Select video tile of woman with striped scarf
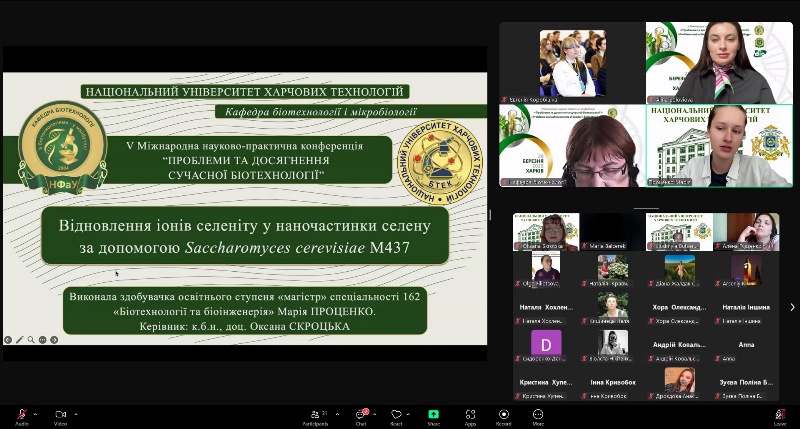This screenshot has height=429, width=800. pyautogui.click(x=719, y=63)
